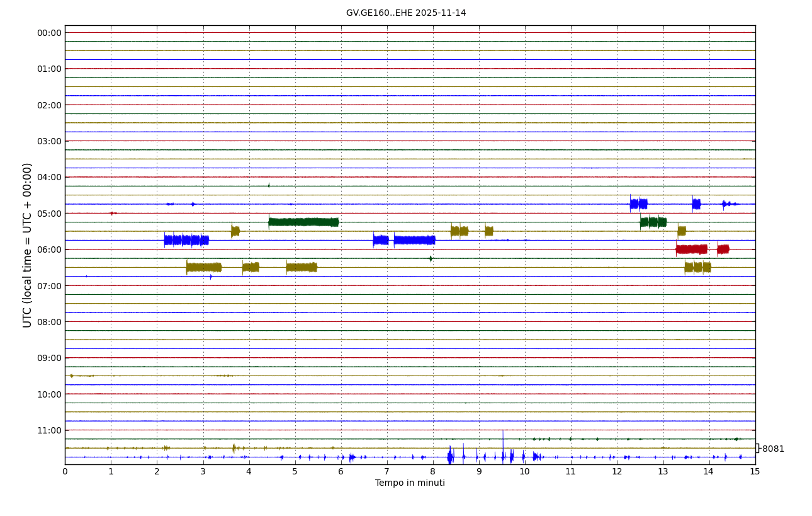Viewport: 812px width, 516px height.
Task: Click the long dark green signal burst
Action: click(x=303, y=222)
